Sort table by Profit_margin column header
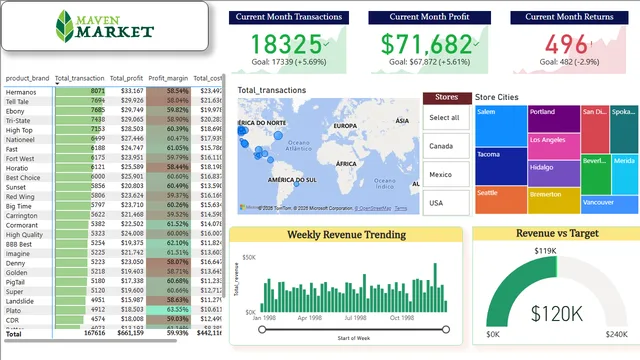This screenshot has height=360, width=640. point(168,78)
